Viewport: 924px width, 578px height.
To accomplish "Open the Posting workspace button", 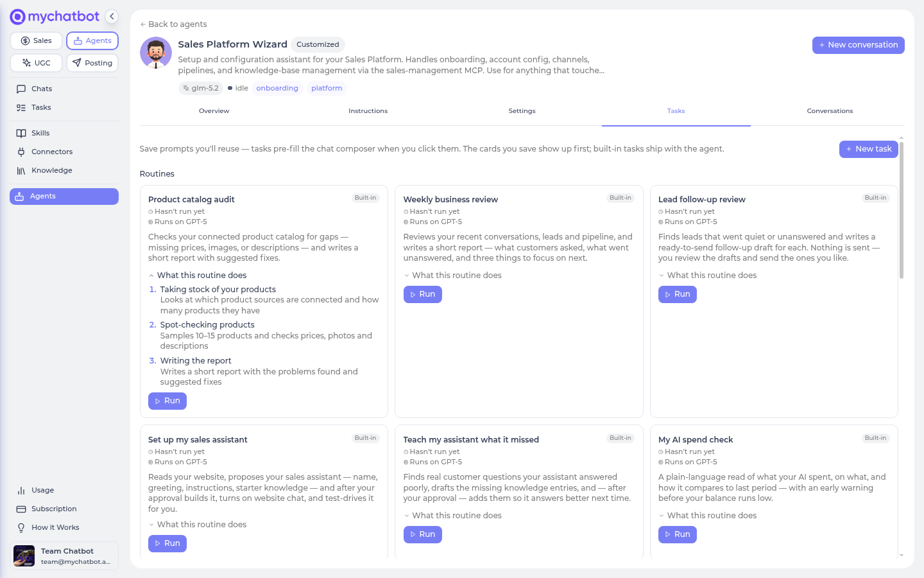I will point(92,63).
